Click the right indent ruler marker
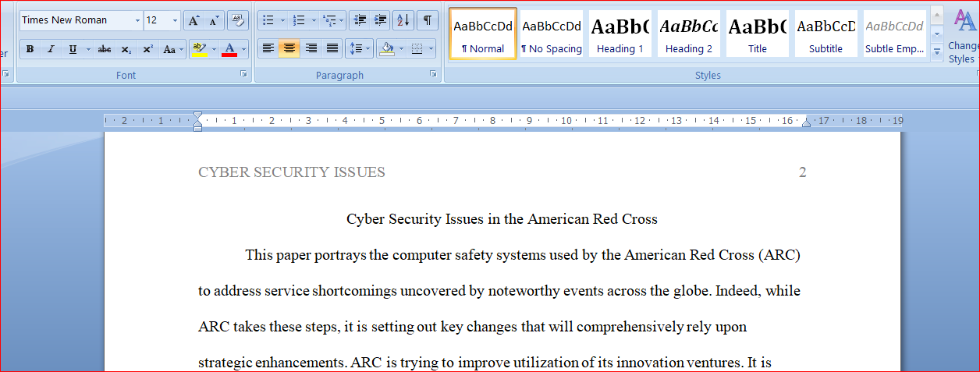980x372 pixels. coord(806,122)
